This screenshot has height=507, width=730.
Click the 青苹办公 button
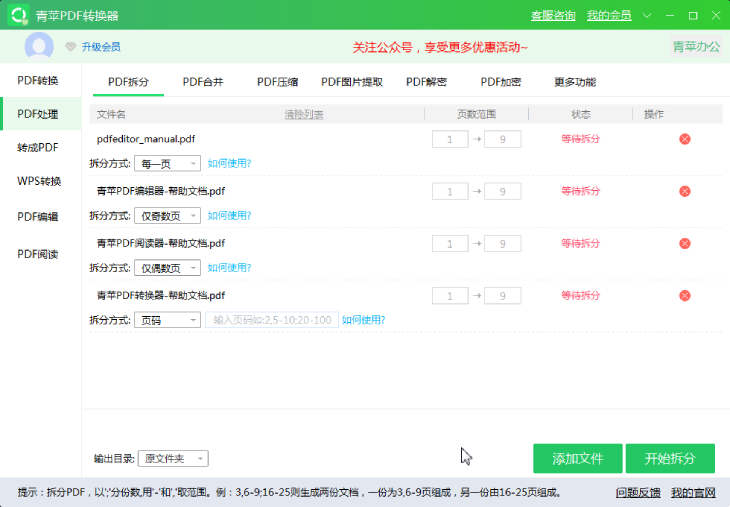[696, 47]
